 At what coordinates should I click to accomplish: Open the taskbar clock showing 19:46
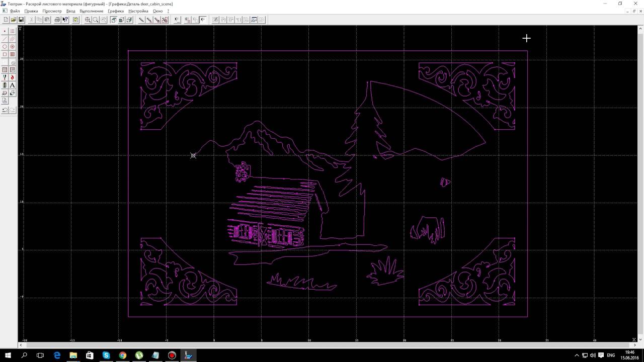(x=629, y=355)
